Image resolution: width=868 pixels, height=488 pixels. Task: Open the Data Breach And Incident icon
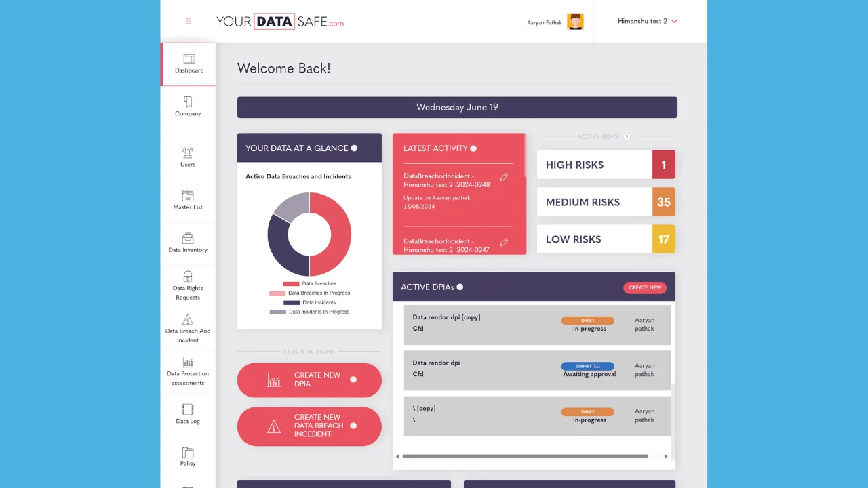coord(188,319)
